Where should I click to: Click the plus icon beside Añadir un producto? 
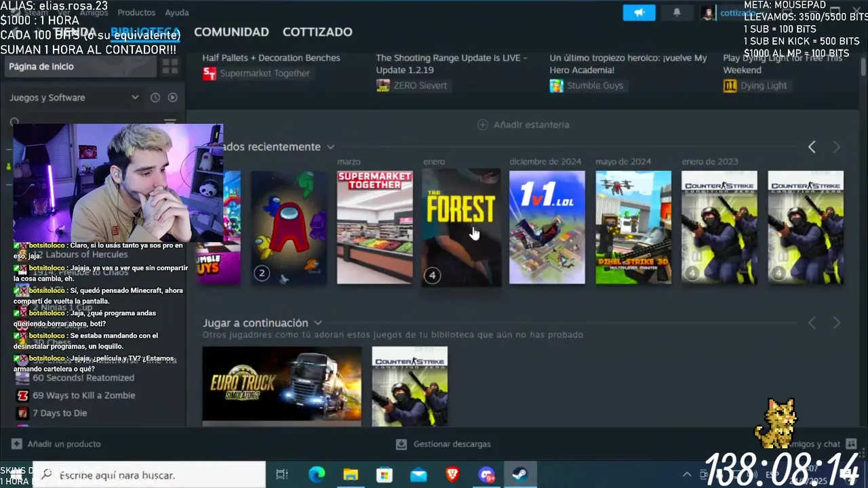click(x=16, y=444)
